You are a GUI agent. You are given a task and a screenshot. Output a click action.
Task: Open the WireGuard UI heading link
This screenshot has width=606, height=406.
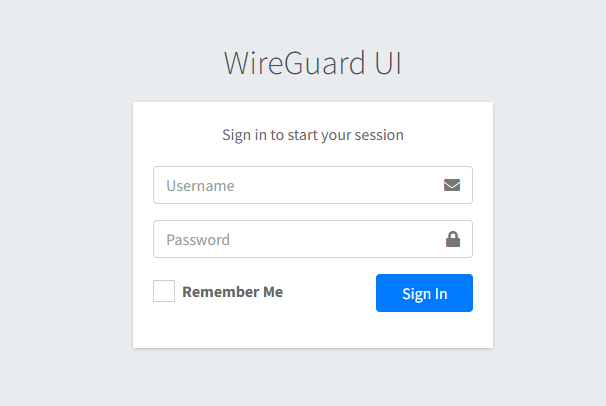click(x=312, y=62)
